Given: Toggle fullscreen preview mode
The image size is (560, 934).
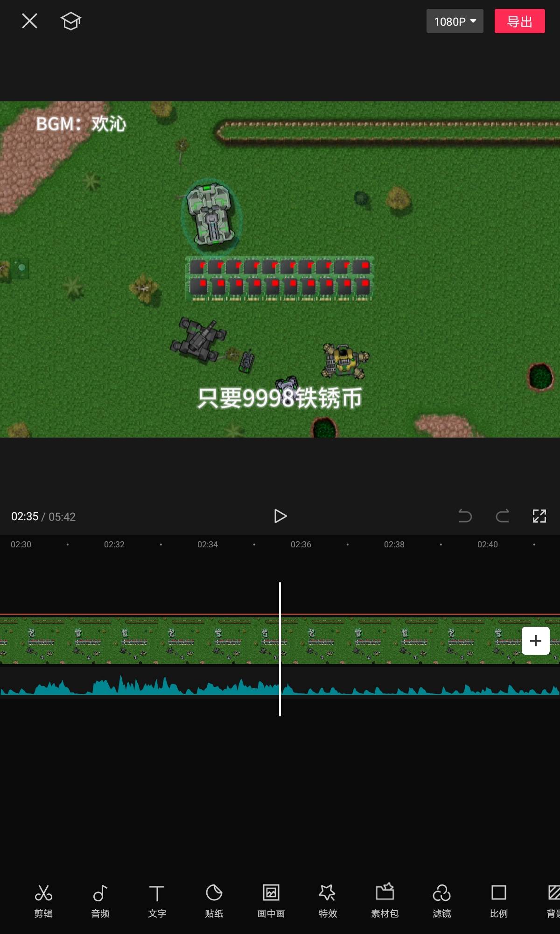Looking at the screenshot, I should point(539,516).
